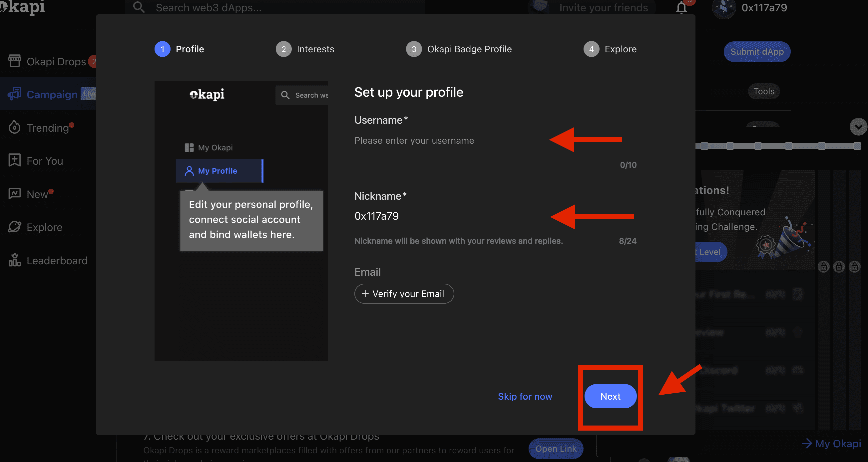Click the Explore planet icon

[15, 227]
